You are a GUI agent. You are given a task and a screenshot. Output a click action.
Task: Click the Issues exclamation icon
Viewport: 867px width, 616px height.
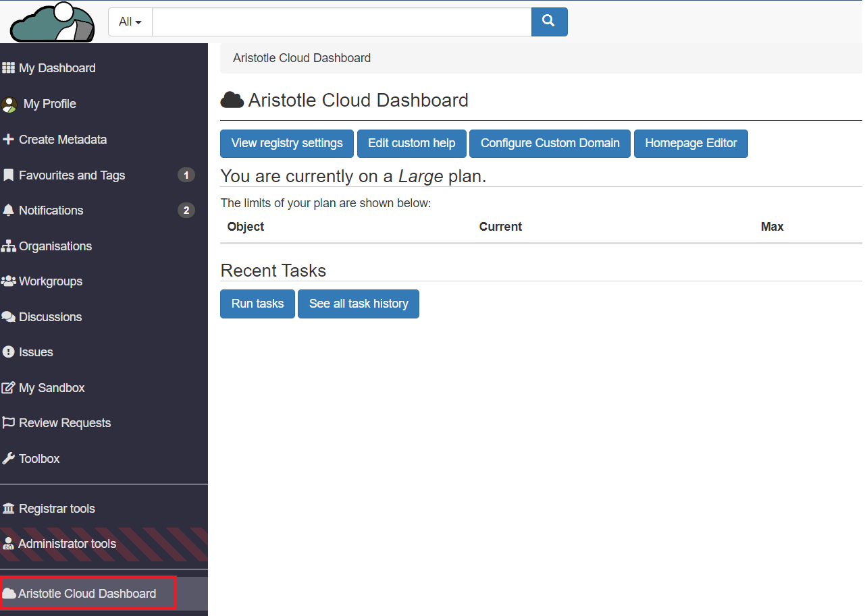point(9,352)
